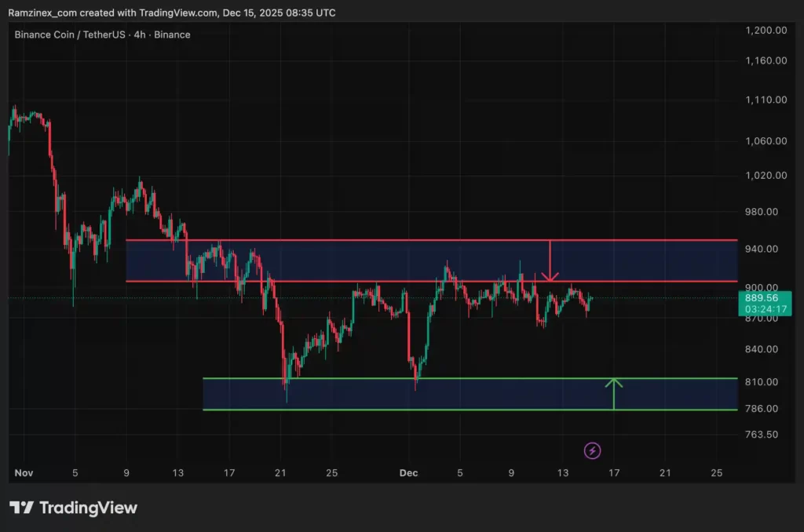Click the TradingView wordmark text
This screenshot has height=532, width=804.
pos(88,508)
